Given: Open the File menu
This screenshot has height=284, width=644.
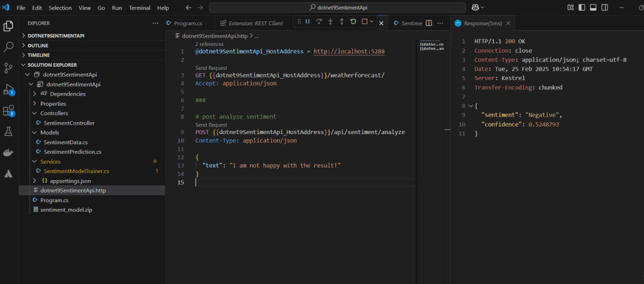Looking at the screenshot, I should (x=21, y=8).
